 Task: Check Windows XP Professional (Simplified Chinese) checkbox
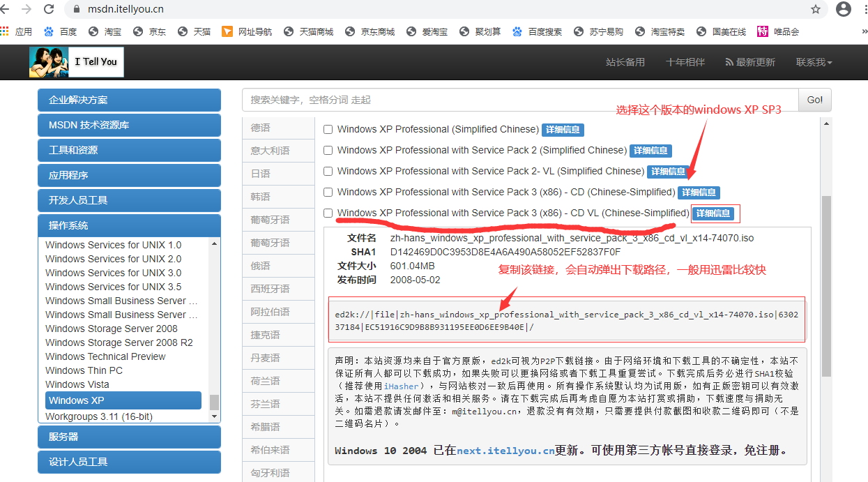[x=328, y=130]
